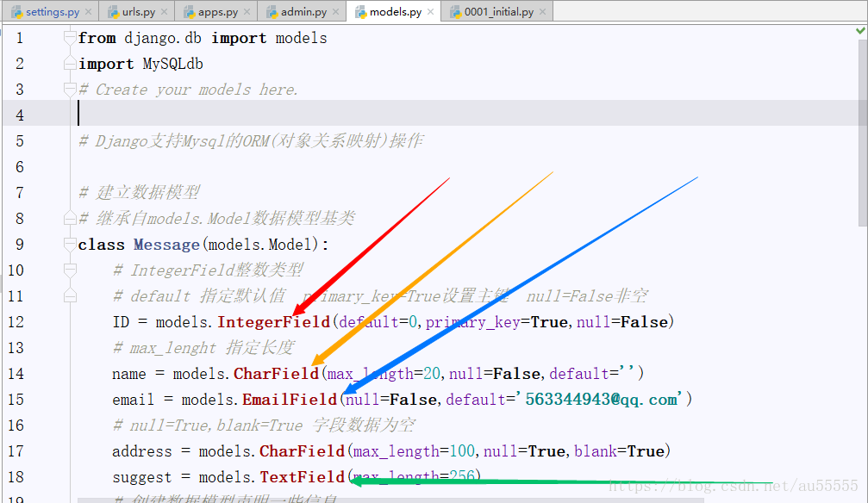868x503 pixels.
Task: Click the admin.py Python file icon
Action: pyautogui.click(x=272, y=11)
